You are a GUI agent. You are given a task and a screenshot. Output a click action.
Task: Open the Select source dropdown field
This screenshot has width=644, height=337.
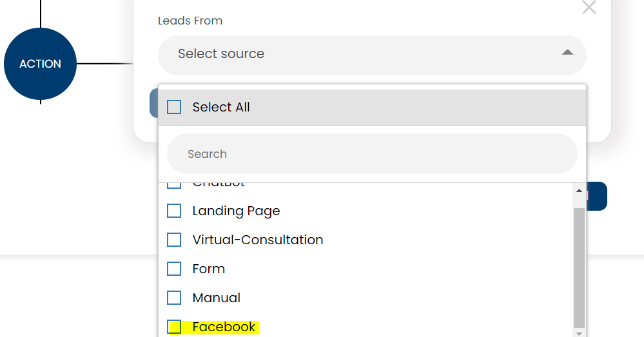point(361,54)
